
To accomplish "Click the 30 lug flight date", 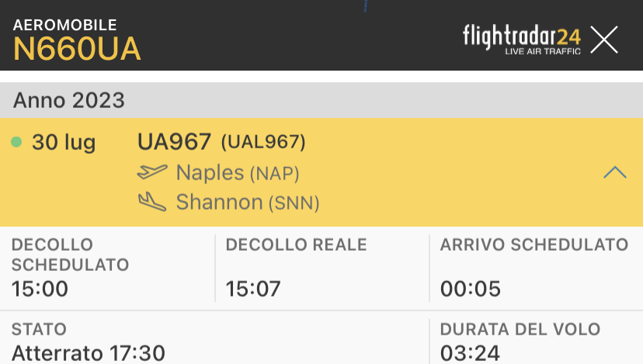I will click(64, 143).
